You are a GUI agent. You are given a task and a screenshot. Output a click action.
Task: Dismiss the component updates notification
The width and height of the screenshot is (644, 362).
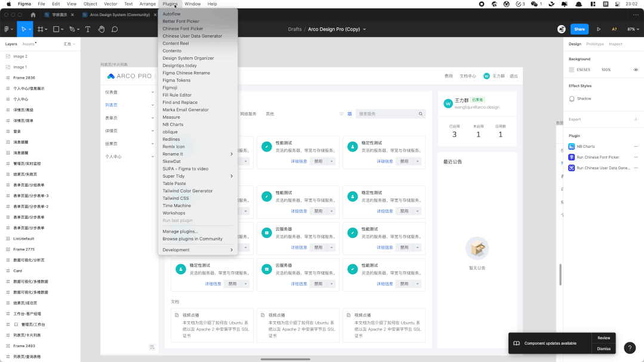604,349
